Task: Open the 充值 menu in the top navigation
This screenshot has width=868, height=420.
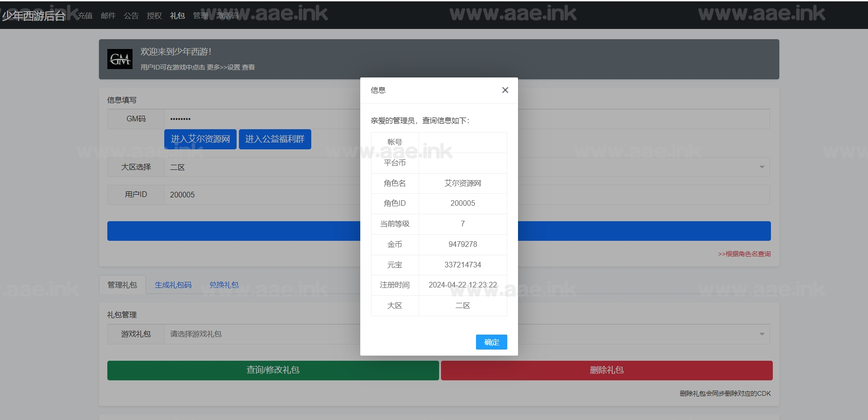Action: pos(85,15)
